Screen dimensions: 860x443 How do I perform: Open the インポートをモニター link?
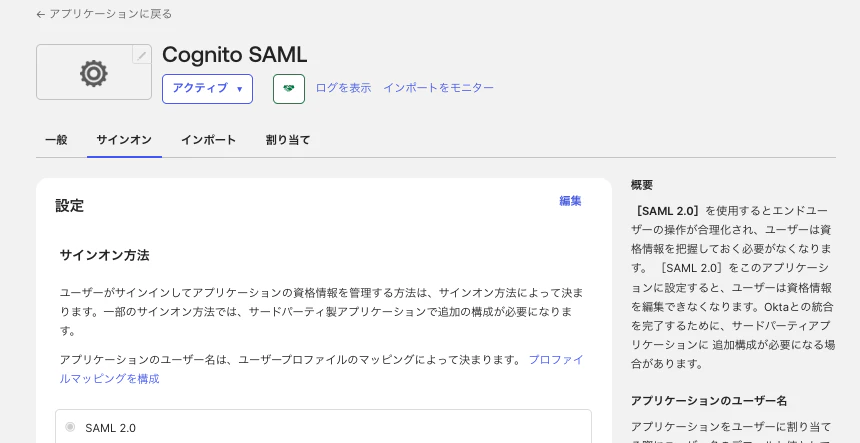pos(438,88)
